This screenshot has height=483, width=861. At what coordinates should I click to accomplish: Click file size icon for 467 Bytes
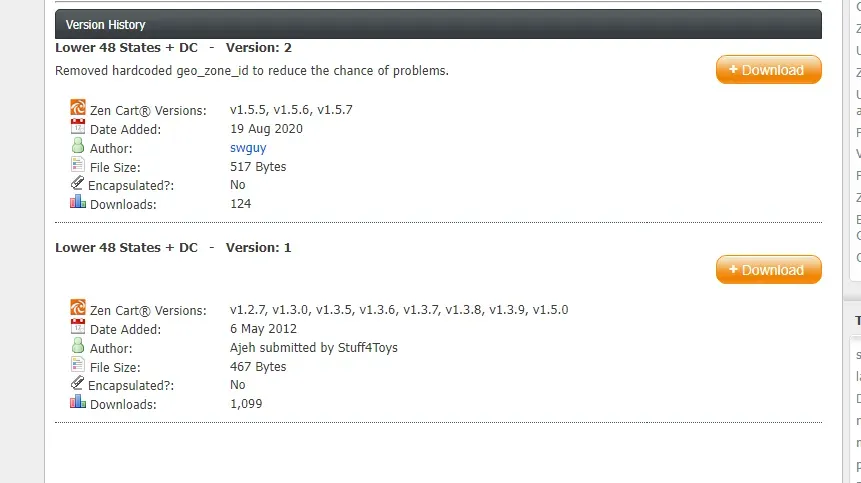coord(78,364)
